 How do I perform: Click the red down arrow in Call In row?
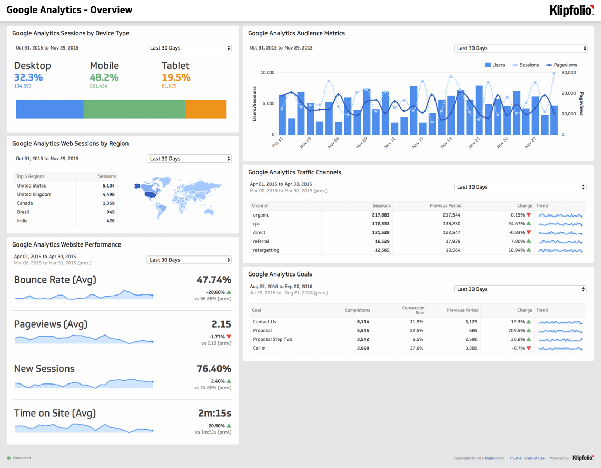coord(529,348)
